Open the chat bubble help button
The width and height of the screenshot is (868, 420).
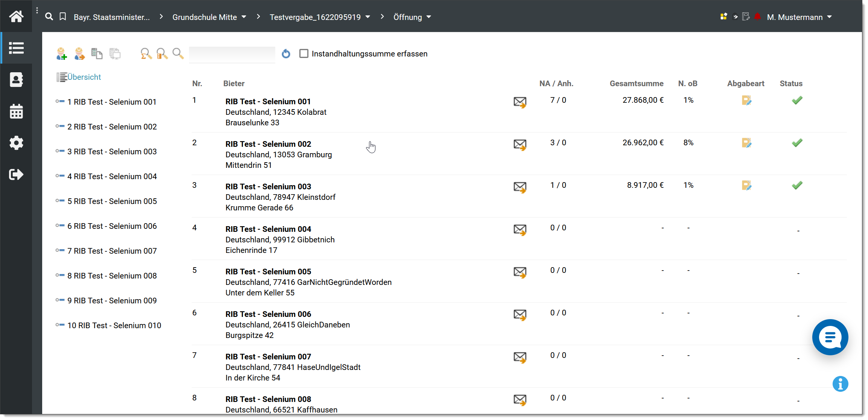830,337
